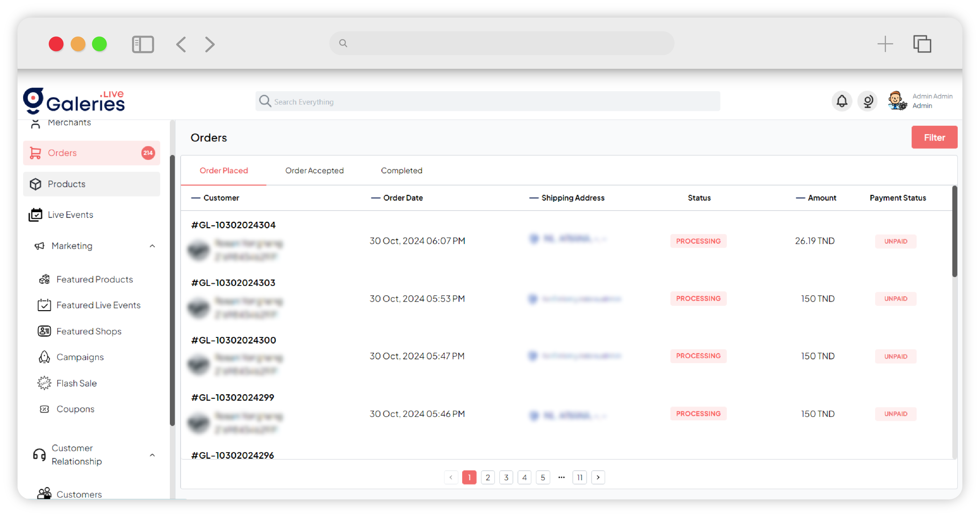Open the Featured Products page
980x517 pixels.
point(94,279)
